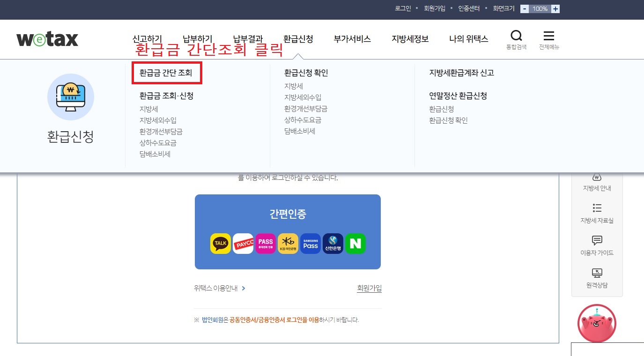
Task: Open 원격상담 remote support icon
Action: click(597, 278)
